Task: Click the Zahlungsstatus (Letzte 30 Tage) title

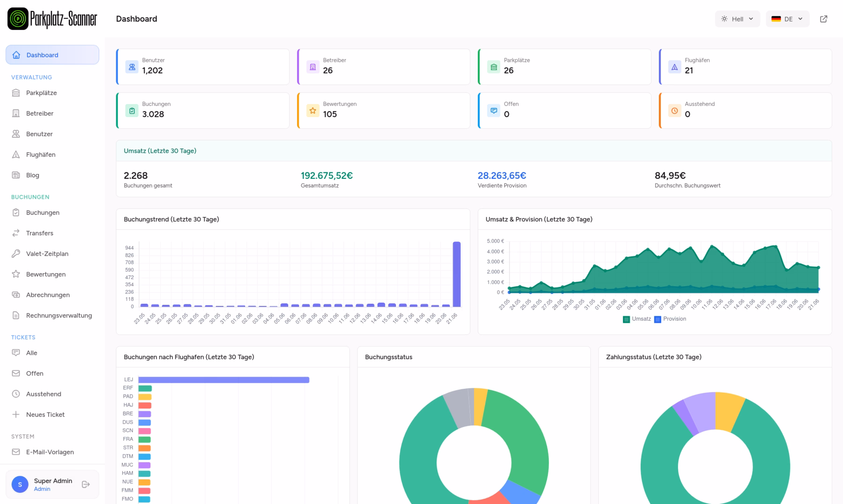Action: tap(654, 357)
